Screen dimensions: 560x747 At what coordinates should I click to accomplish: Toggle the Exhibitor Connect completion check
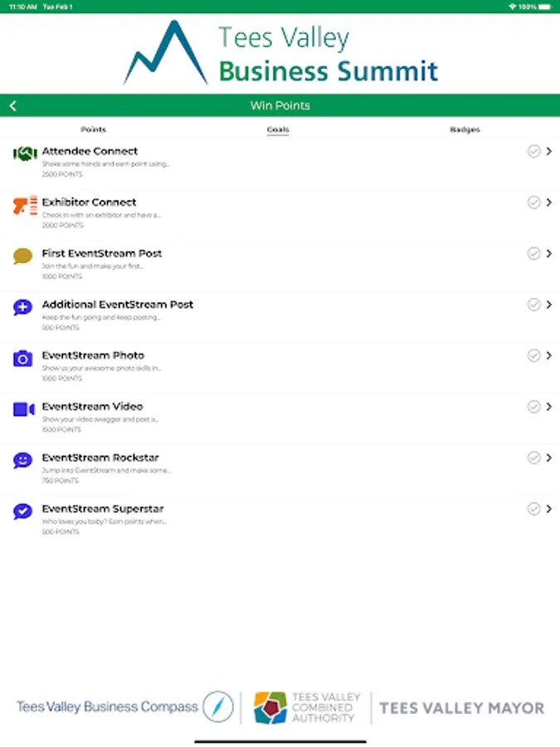pyautogui.click(x=533, y=202)
